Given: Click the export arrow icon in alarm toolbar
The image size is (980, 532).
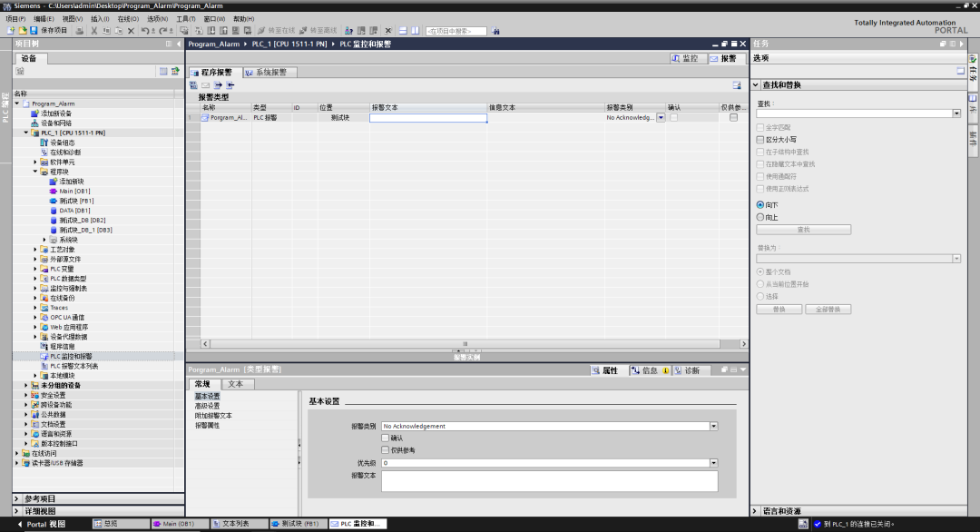Looking at the screenshot, I should tap(218, 85).
